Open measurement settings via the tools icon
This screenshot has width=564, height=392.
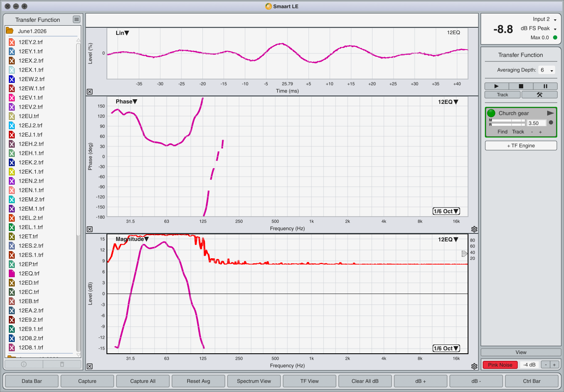(540, 95)
